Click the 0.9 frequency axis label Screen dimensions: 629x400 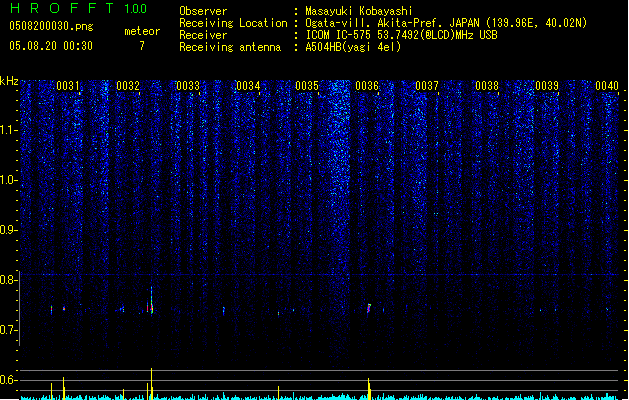click(x=8, y=230)
